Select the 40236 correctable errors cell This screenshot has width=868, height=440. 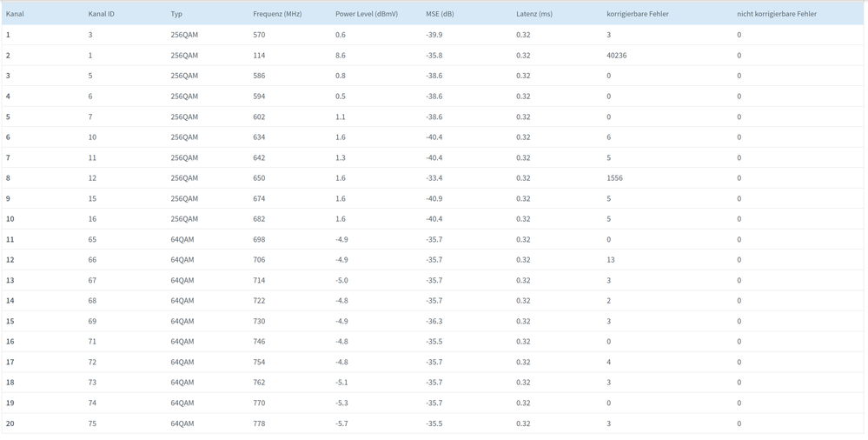[616, 56]
